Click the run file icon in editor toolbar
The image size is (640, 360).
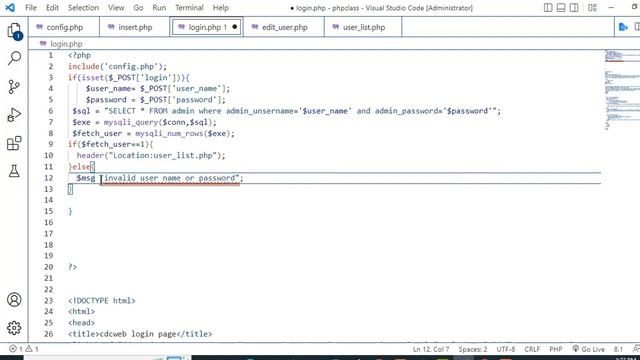(x=623, y=27)
